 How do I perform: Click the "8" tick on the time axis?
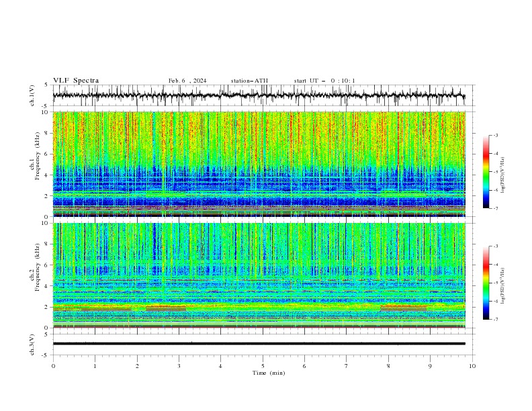[x=388, y=366]
